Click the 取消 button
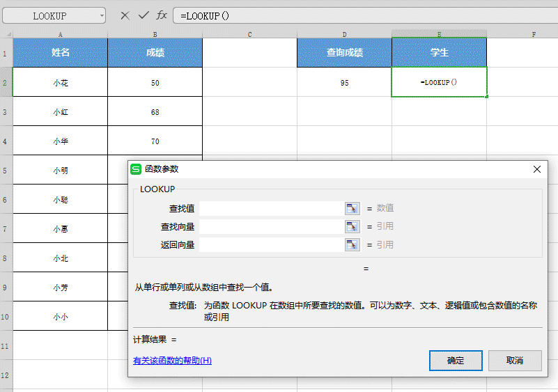 click(x=515, y=361)
